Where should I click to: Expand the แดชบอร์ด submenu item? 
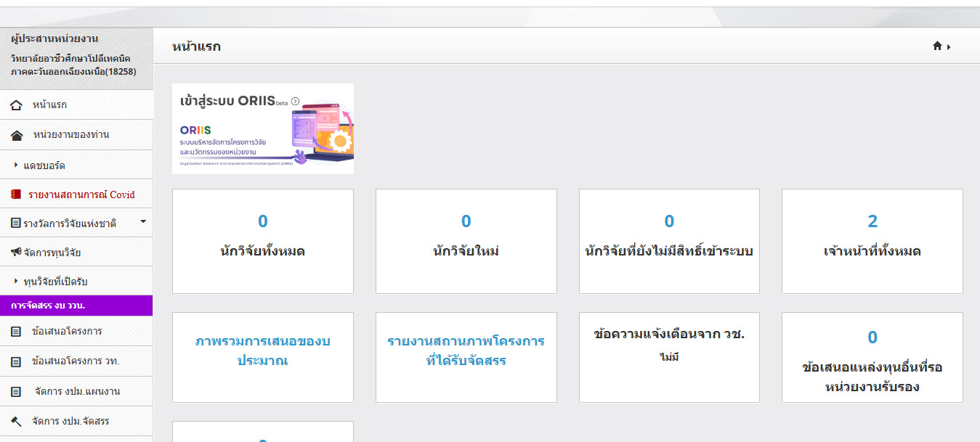(x=44, y=165)
